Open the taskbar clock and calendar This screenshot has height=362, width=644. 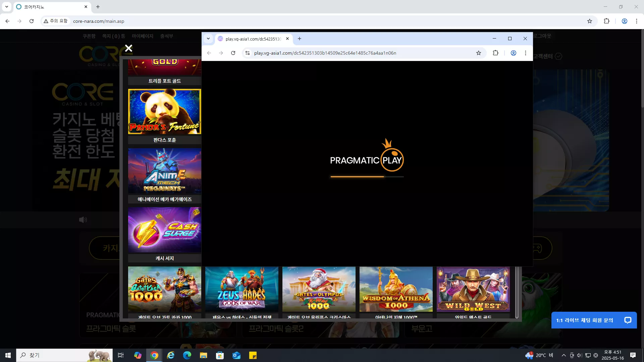click(613, 355)
